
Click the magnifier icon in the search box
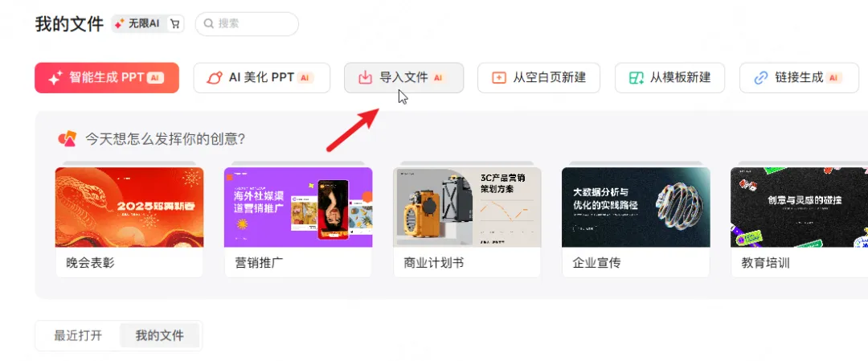[209, 24]
